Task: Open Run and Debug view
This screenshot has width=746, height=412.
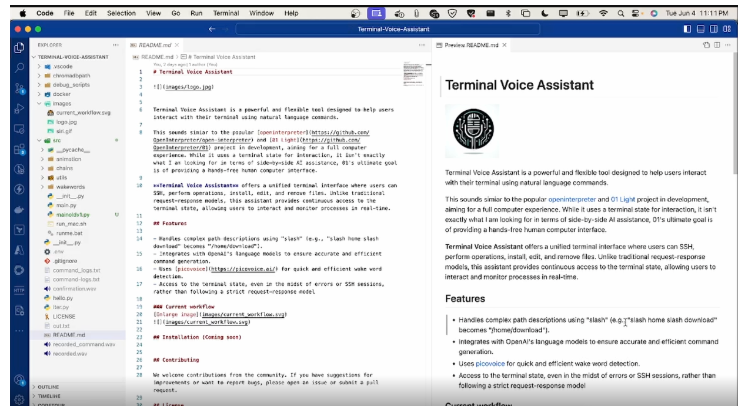Action: 19,108
